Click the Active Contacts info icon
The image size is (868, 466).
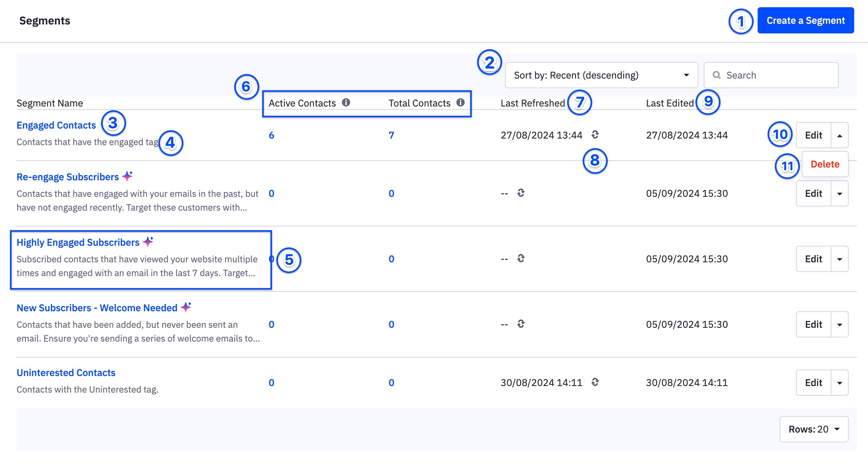[346, 102]
